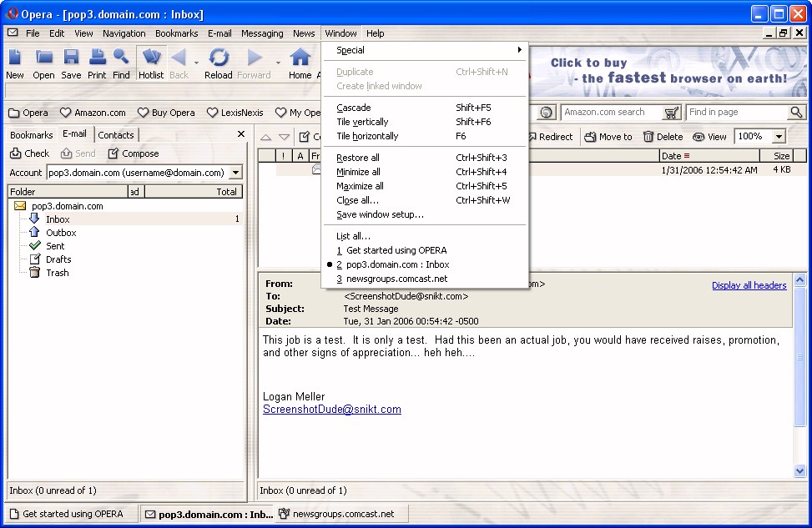Open the Opera bookmarks folder
This screenshot has height=528, width=812.
coord(28,113)
